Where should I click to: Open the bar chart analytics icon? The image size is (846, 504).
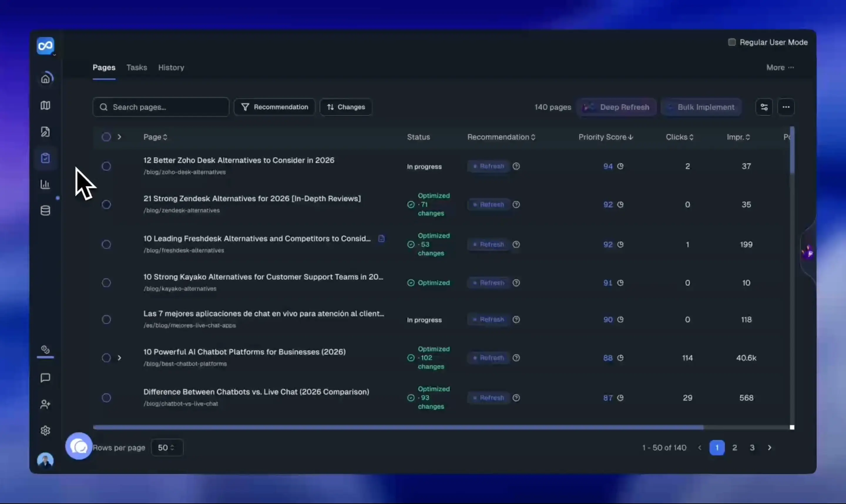point(46,184)
